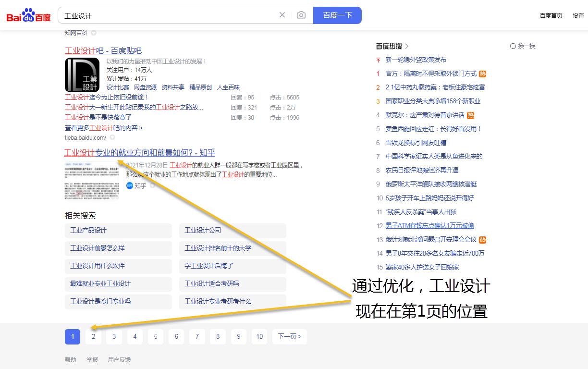Clear the search box with the X icon
Viewport: 588px width, 369px height.
[282, 15]
